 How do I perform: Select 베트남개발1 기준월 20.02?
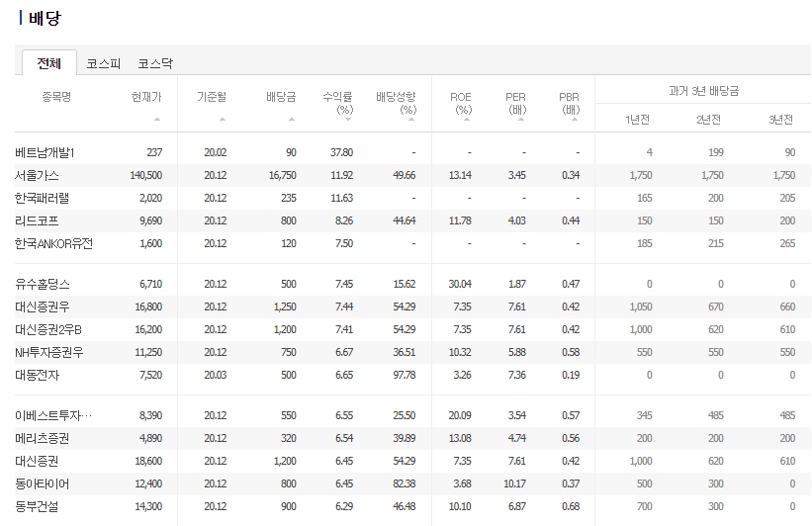pos(216,152)
